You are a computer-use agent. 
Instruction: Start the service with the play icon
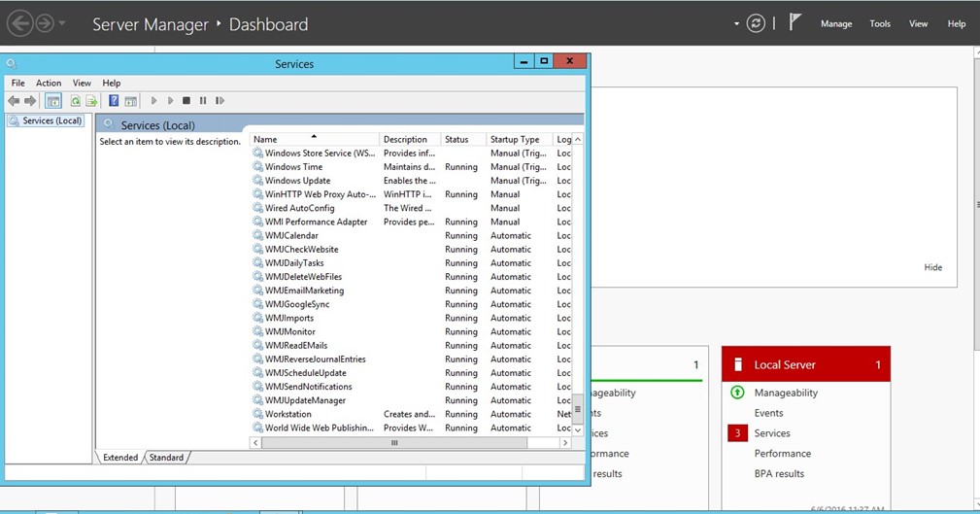coord(153,101)
